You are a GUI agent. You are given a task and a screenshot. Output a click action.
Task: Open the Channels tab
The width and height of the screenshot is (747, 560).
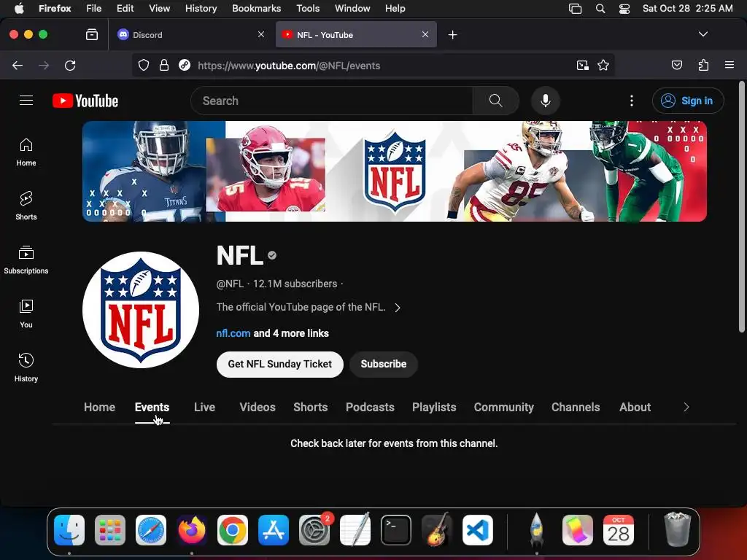(x=576, y=407)
